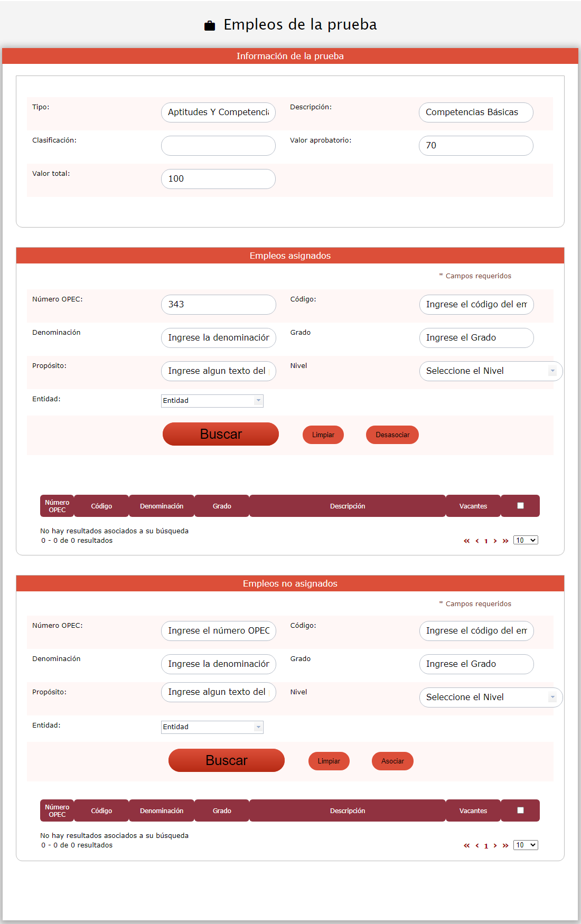The image size is (581, 924).
Task: Check select-all box in Empleos no asignados table
Action: 520,810
